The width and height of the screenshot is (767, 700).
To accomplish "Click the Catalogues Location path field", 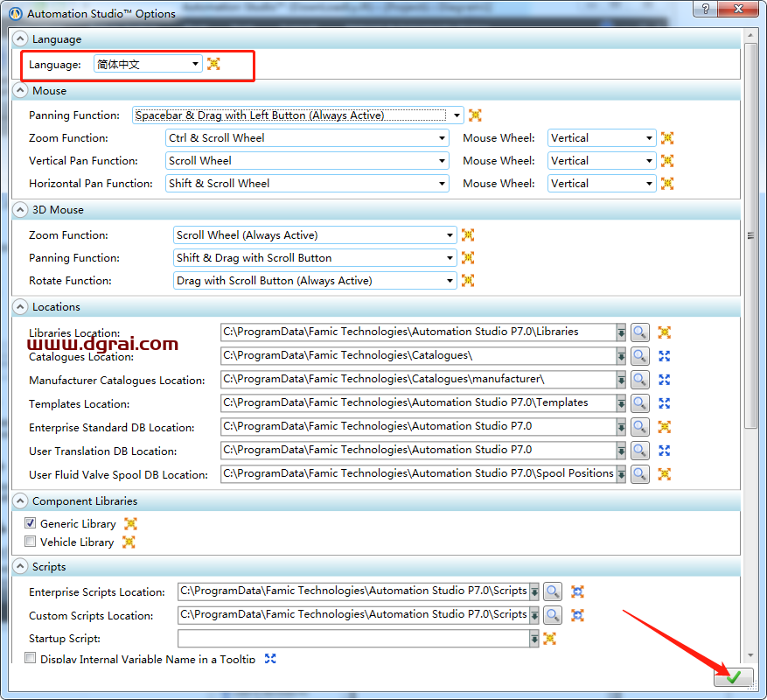I will 418,356.
